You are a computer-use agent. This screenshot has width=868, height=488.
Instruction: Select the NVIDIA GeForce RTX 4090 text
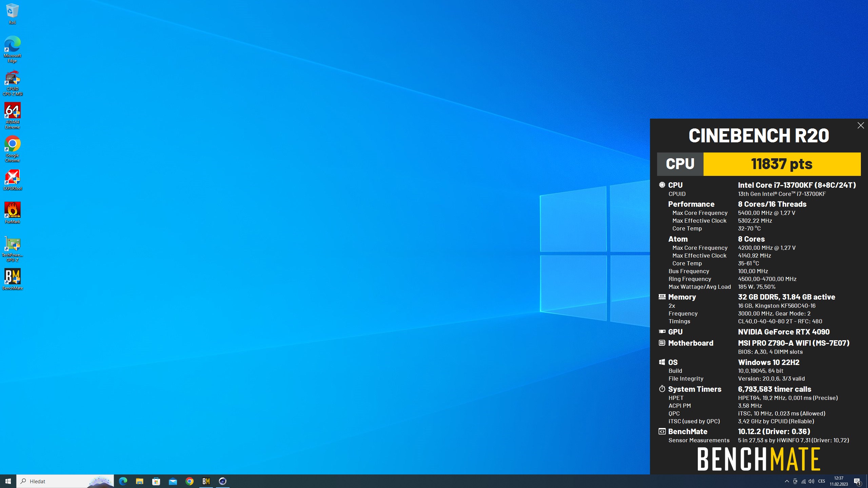784,332
